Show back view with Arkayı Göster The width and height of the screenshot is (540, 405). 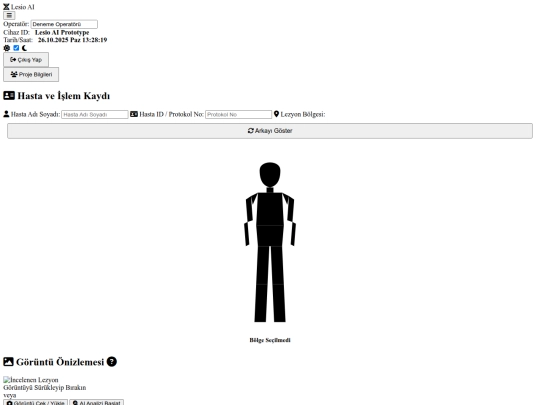click(x=270, y=131)
